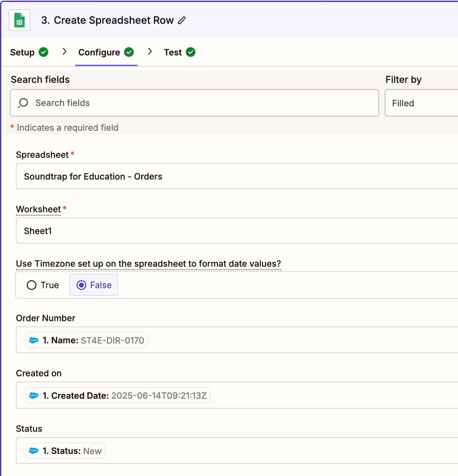Click the Google Sheets app icon
The image size is (458, 476).
(x=19, y=20)
